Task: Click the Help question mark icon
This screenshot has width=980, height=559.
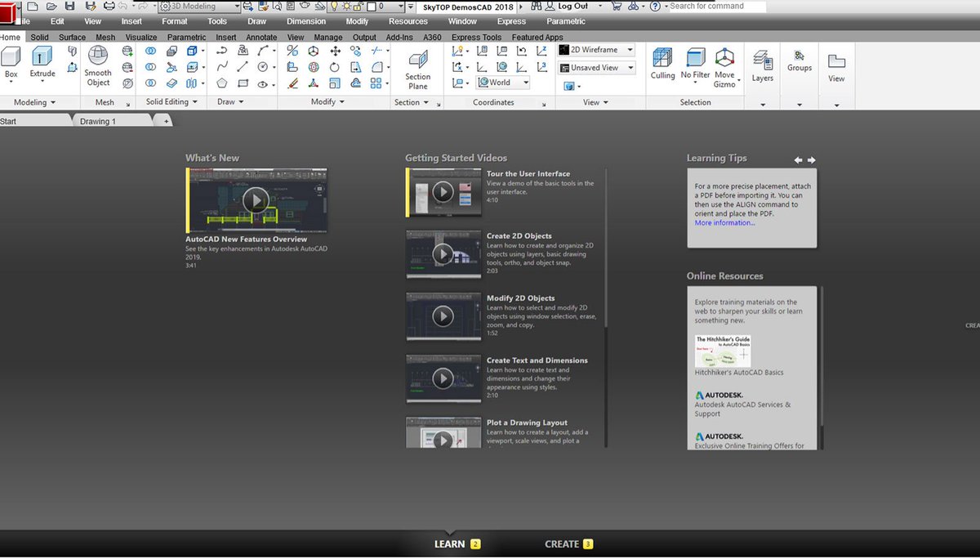Action: coord(655,6)
